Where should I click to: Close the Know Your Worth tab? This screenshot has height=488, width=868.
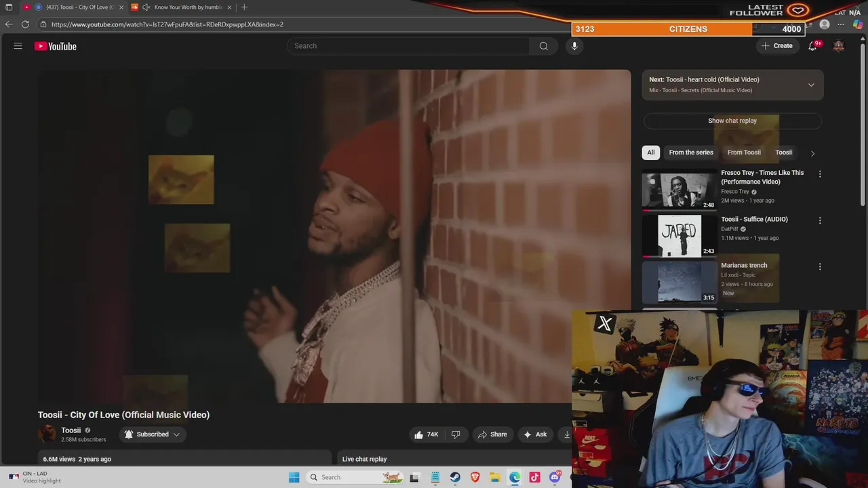tap(229, 7)
